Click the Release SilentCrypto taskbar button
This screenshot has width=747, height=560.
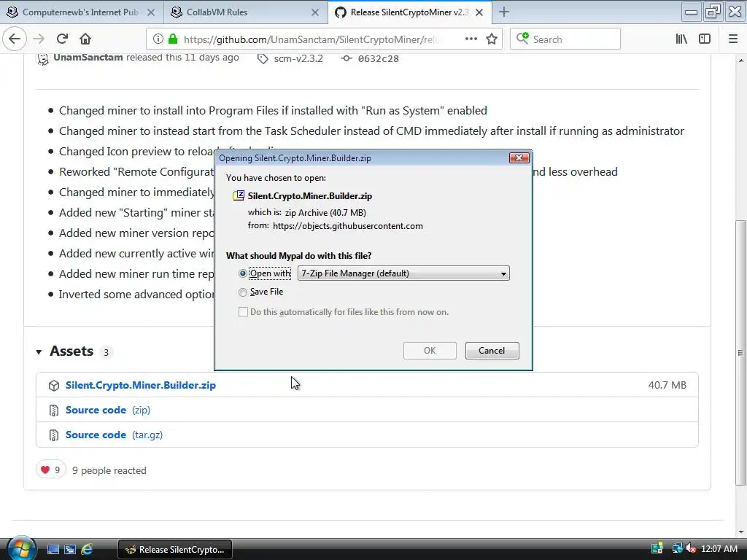coord(175,550)
